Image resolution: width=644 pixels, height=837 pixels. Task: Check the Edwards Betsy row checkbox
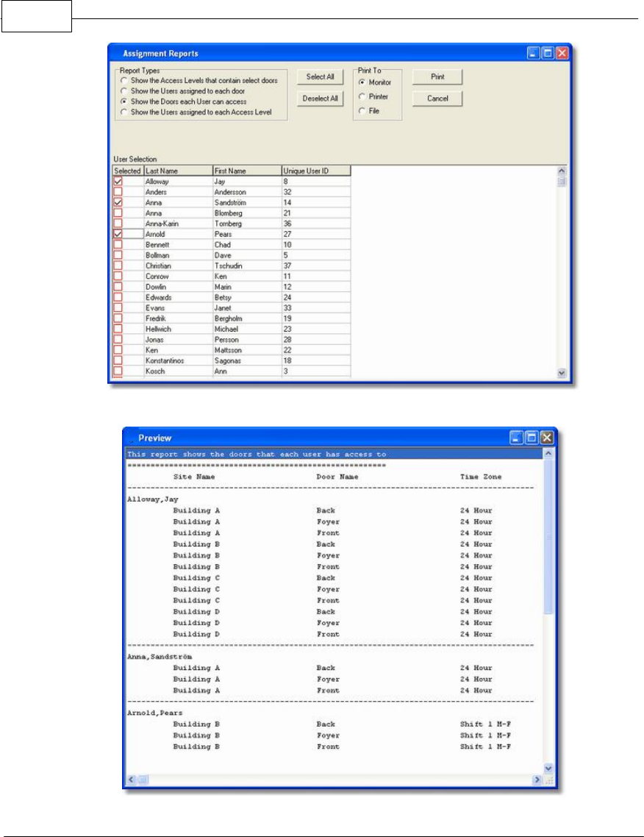click(x=118, y=297)
